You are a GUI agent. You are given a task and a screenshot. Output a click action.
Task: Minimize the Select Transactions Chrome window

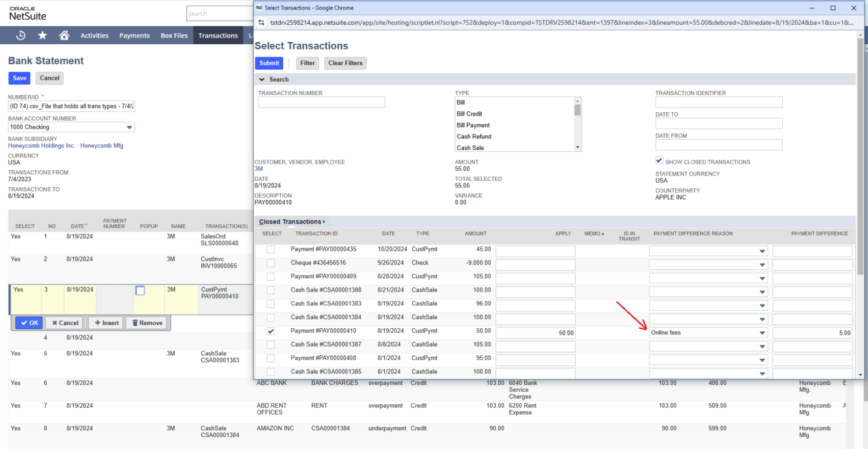tap(812, 8)
